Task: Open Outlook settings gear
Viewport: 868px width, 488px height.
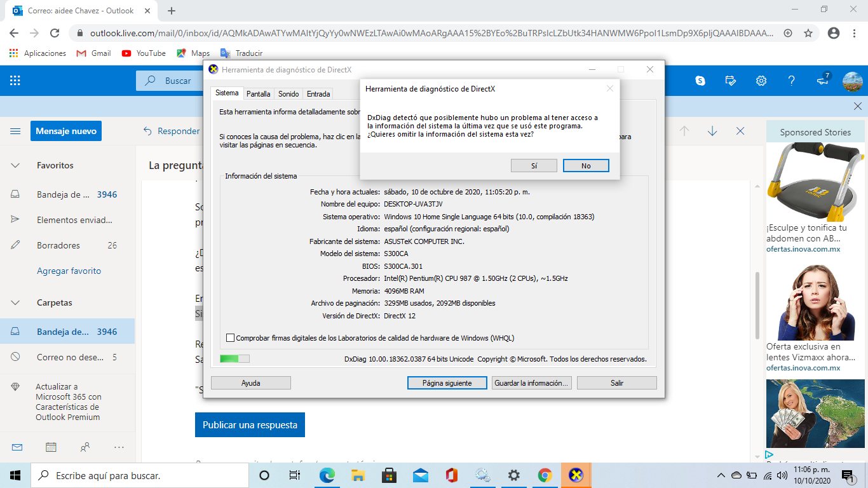Action: (x=761, y=81)
